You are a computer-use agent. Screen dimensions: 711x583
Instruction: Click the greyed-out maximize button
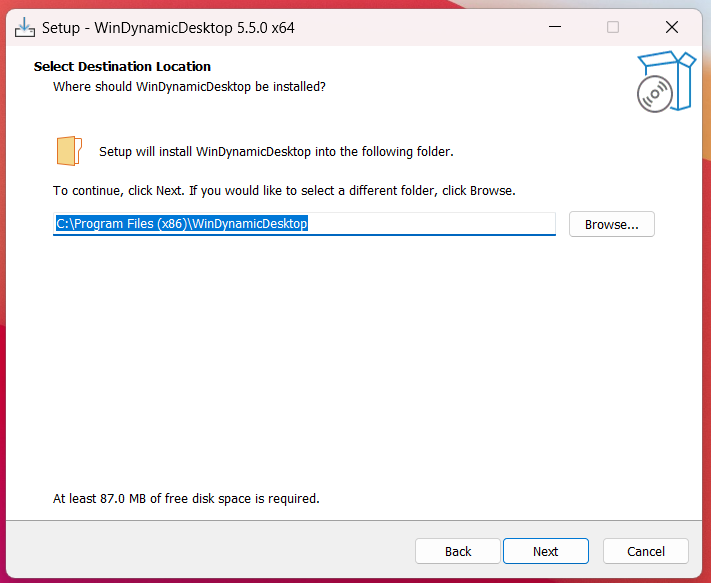click(613, 27)
